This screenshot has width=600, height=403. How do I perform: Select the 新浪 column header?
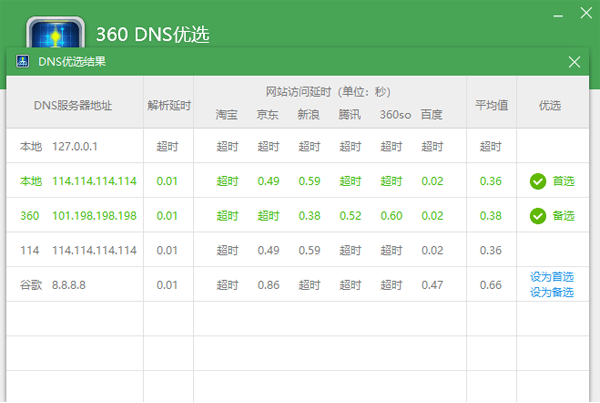[308, 114]
